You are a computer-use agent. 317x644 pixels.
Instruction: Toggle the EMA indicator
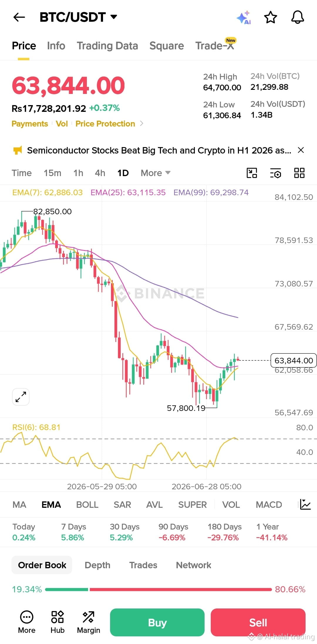(51, 505)
